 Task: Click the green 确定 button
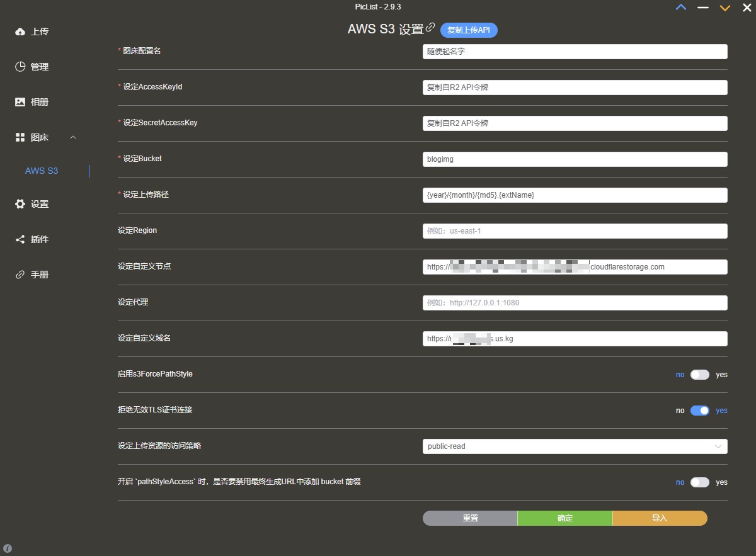point(565,518)
